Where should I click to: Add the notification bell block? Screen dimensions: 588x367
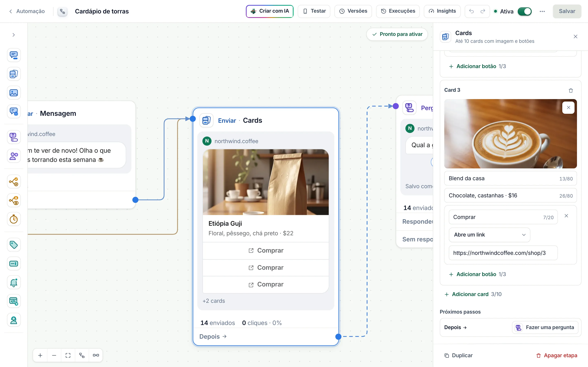pyautogui.click(x=14, y=282)
